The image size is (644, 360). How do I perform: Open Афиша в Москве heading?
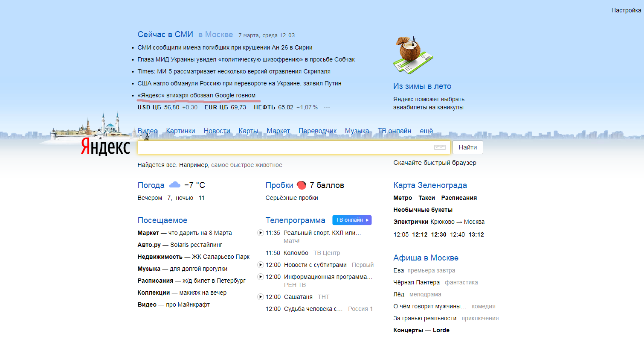click(426, 258)
